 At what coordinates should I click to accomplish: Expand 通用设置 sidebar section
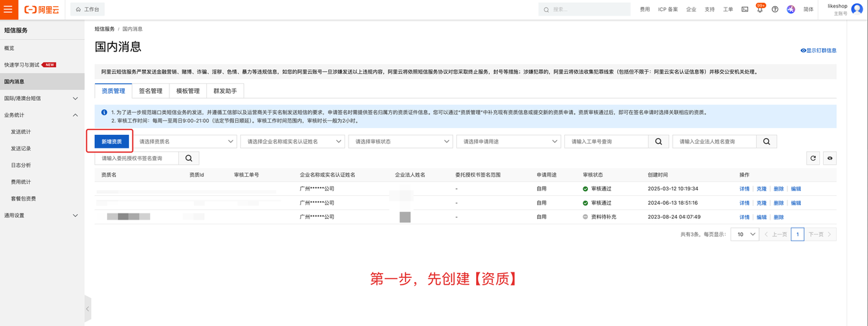(42, 216)
